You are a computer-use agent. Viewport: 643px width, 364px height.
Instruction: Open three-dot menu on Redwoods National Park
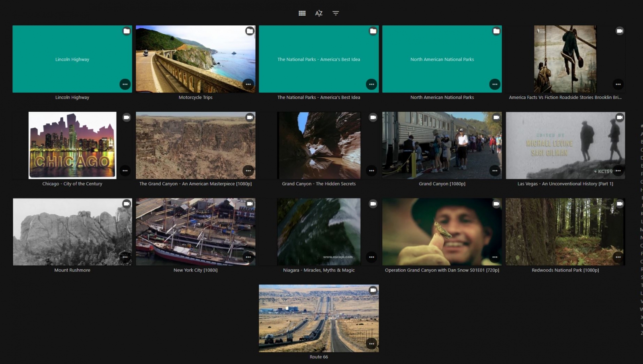618,257
